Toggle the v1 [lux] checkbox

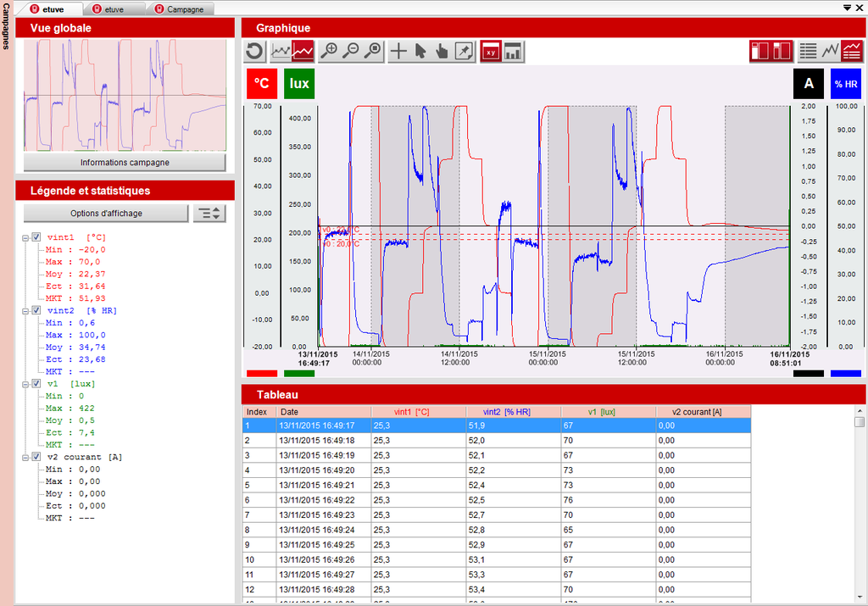[36, 384]
